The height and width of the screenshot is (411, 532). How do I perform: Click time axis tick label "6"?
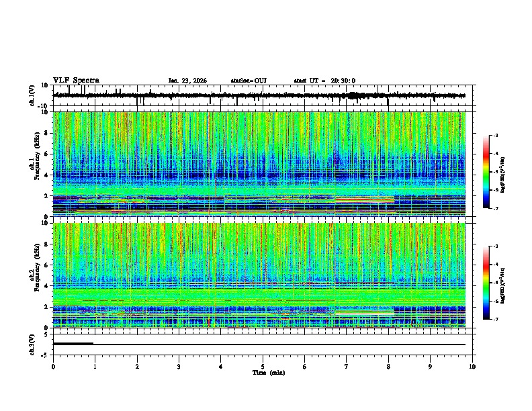[x=305, y=367]
